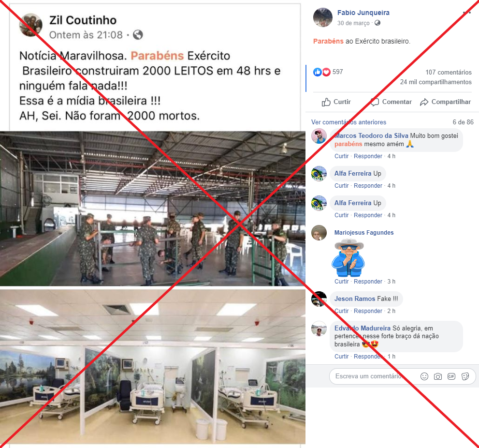Click the camera icon to attach photo
The height and width of the screenshot is (448, 479).
coord(438,376)
